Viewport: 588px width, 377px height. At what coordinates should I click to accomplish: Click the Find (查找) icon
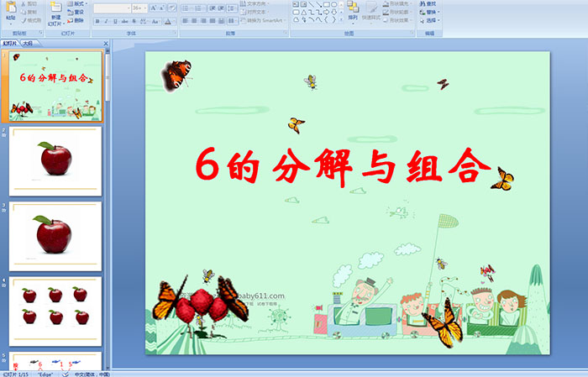click(430, 3)
